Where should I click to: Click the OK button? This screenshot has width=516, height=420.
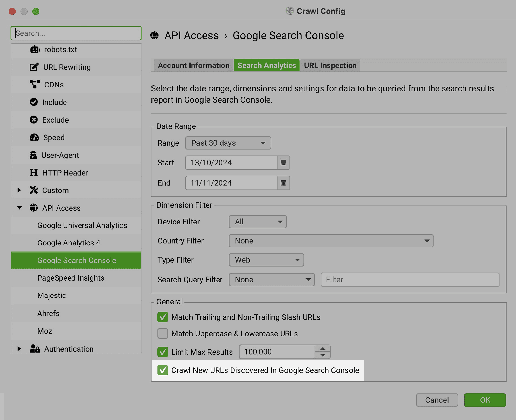[x=485, y=400]
